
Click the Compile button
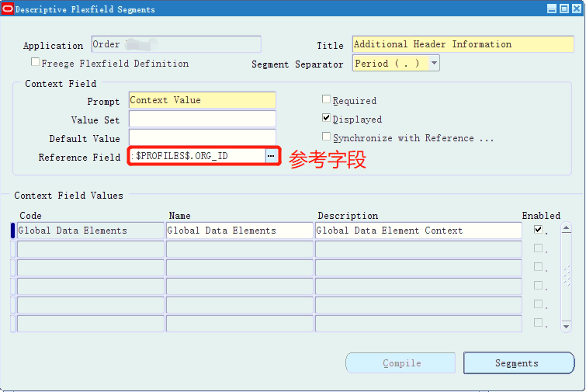(x=400, y=363)
